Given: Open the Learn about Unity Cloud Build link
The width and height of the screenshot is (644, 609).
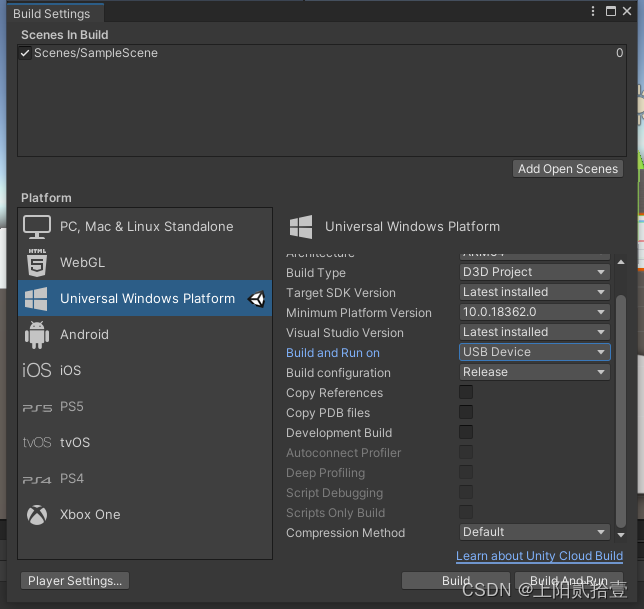Looking at the screenshot, I should (539, 556).
